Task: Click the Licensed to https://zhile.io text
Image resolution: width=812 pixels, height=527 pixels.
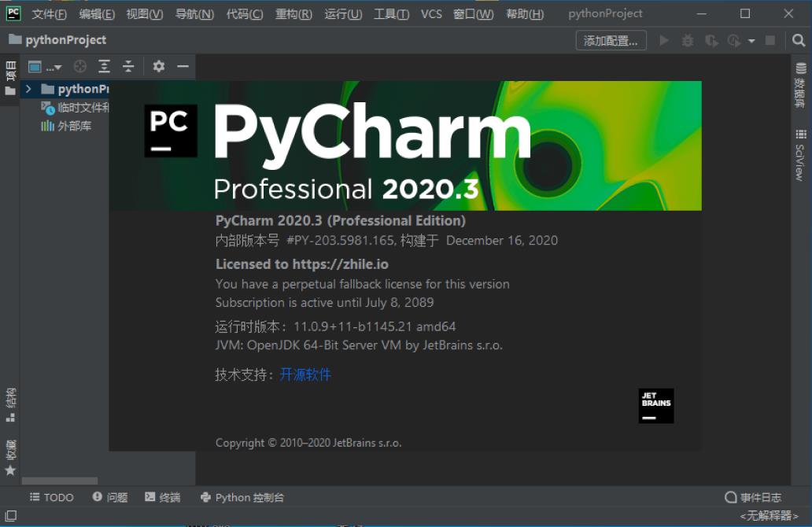Action: click(x=302, y=264)
